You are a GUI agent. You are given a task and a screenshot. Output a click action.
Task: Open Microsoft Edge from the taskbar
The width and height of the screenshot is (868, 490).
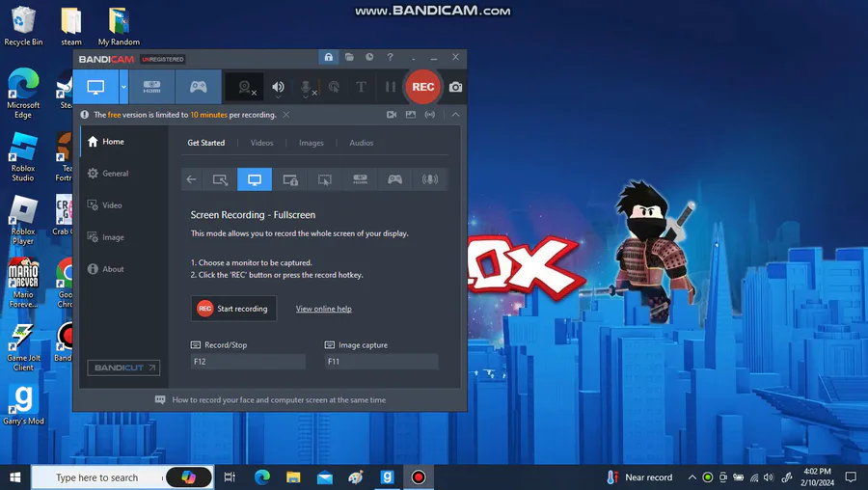[x=261, y=477]
